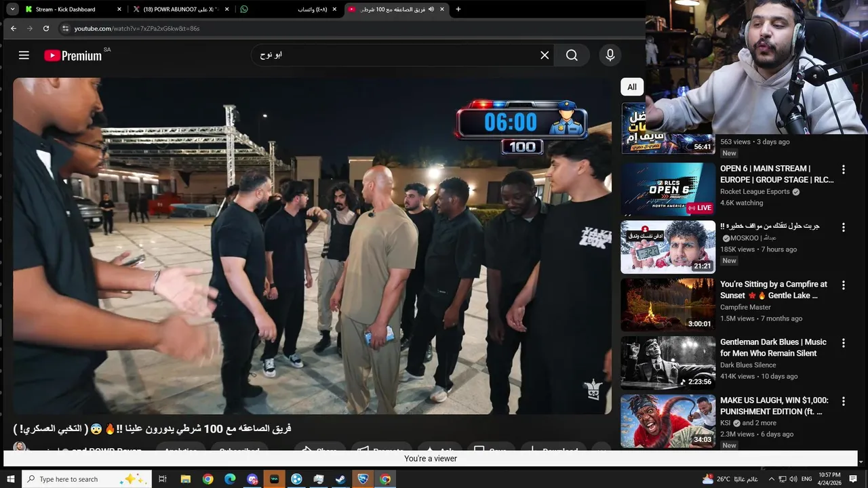
Task: Open Task View on taskbar
Action: coord(163,479)
